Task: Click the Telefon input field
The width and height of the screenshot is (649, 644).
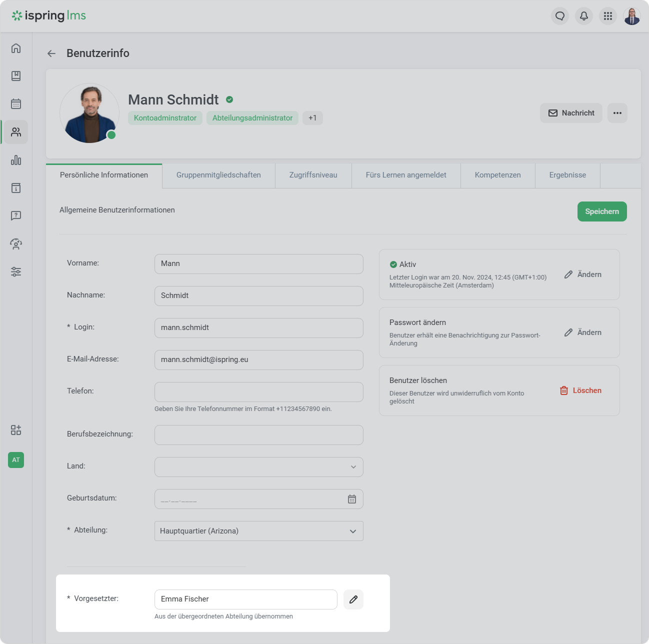Action: click(x=258, y=392)
